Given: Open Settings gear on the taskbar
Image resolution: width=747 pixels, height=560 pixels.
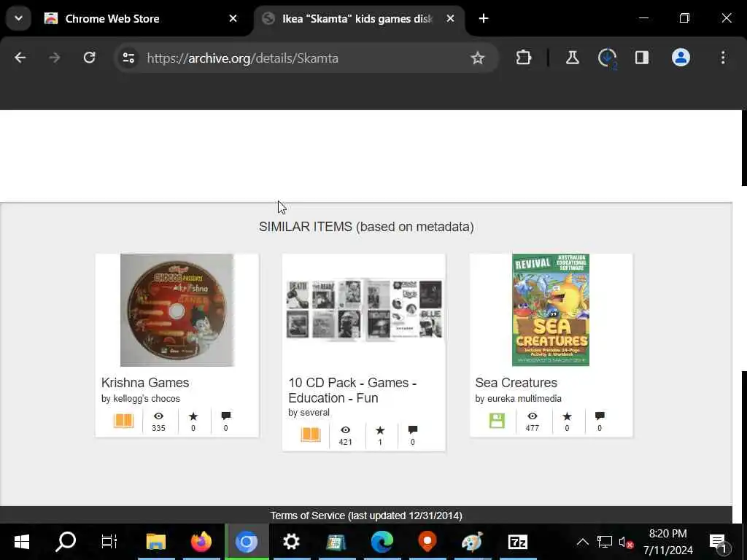Looking at the screenshot, I should [291, 542].
